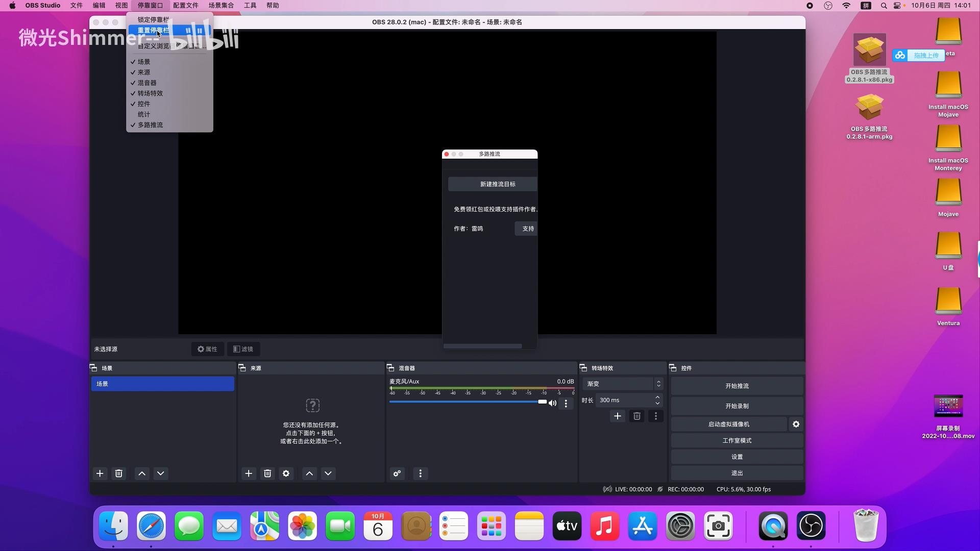
Task: Open 文件 menu in menu bar
Action: (77, 6)
